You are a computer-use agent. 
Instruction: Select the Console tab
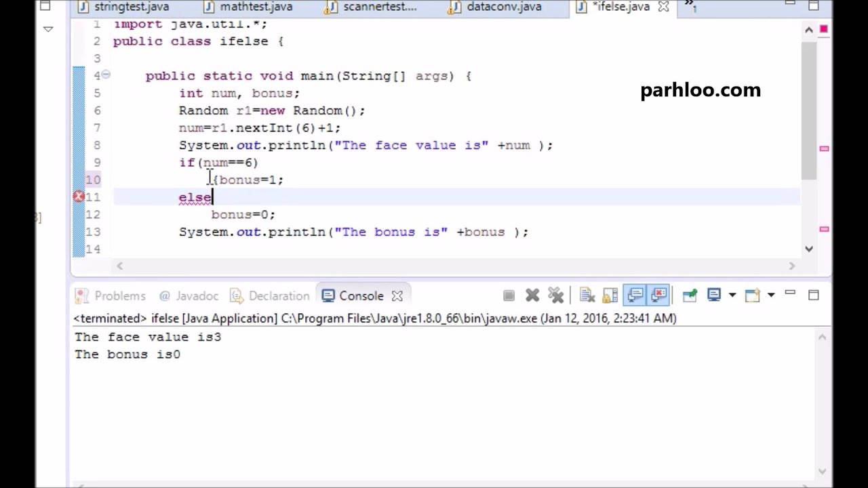tap(361, 296)
